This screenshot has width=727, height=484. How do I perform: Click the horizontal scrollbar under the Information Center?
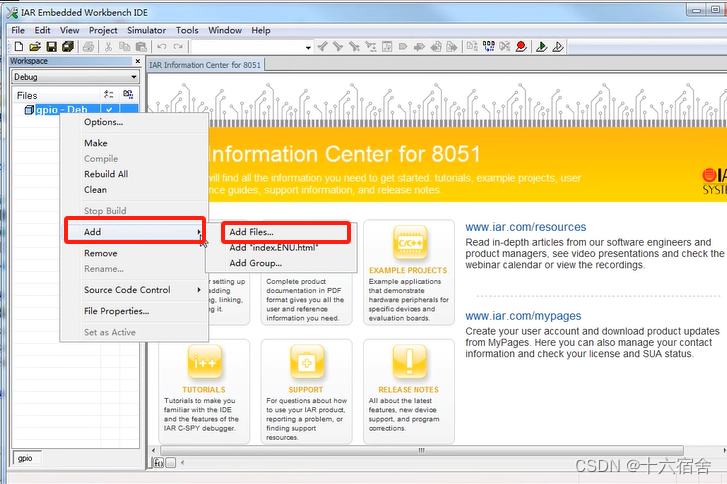(x=421, y=450)
